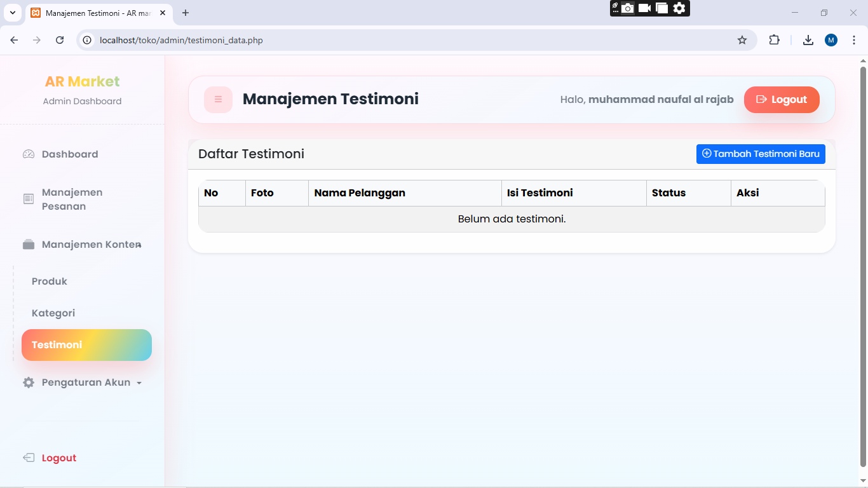Open the tab search dropdown arrow
Screen dimensions: 868x488
point(13,13)
